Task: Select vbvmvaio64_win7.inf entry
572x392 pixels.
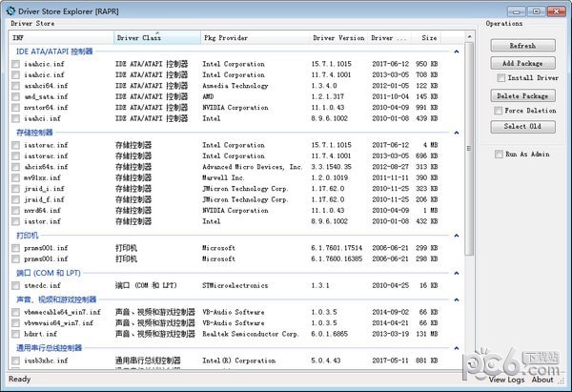Action: (59, 323)
